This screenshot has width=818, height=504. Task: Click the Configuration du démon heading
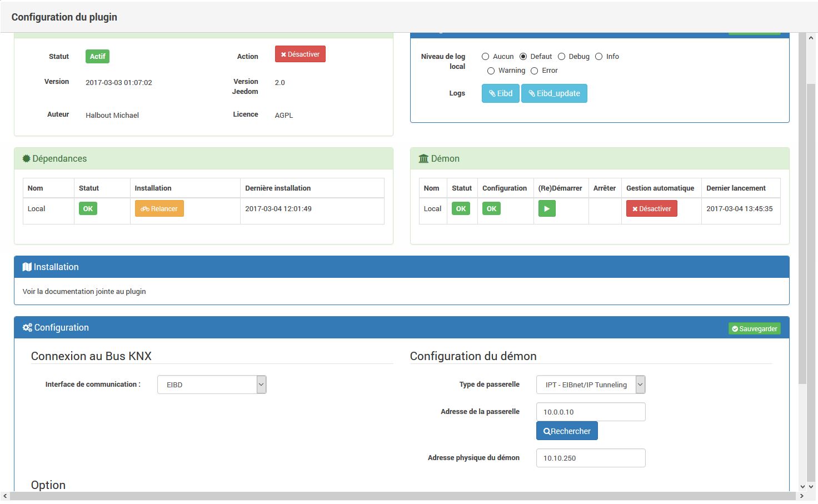(473, 356)
